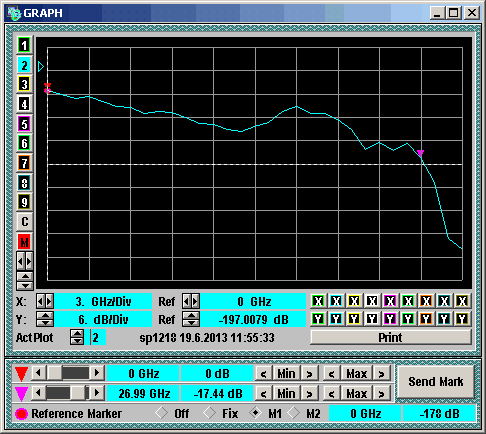
Task: Click the up arrow below the sidebar horizontal arrows
Action: [x=25, y=276]
